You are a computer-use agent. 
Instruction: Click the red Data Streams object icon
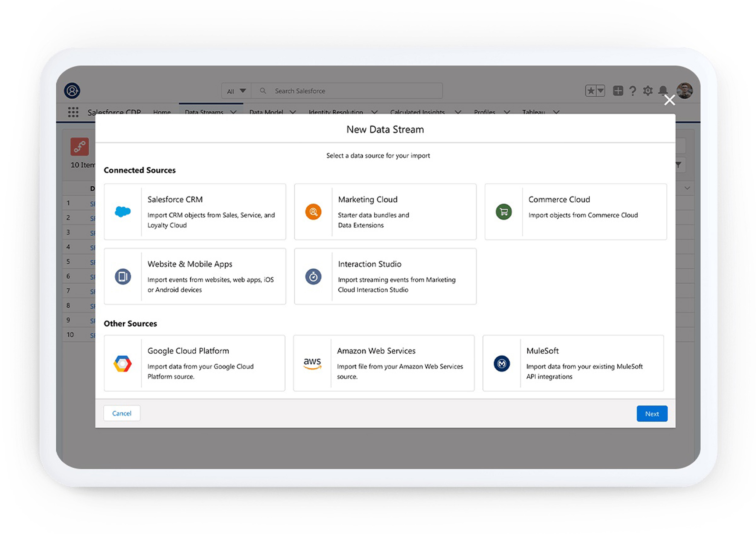coord(80,147)
